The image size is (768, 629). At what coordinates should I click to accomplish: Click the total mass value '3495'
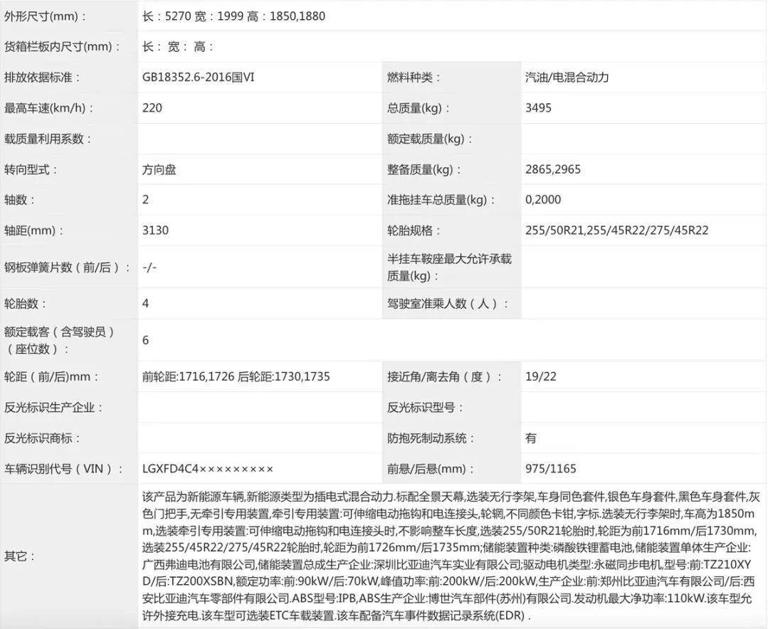click(538, 108)
